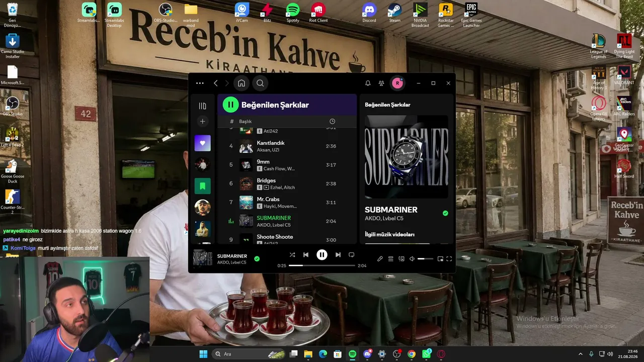Viewport: 644px width, 362px height.
Task: Mute Spotify volume speaker icon
Action: pyautogui.click(x=412, y=259)
